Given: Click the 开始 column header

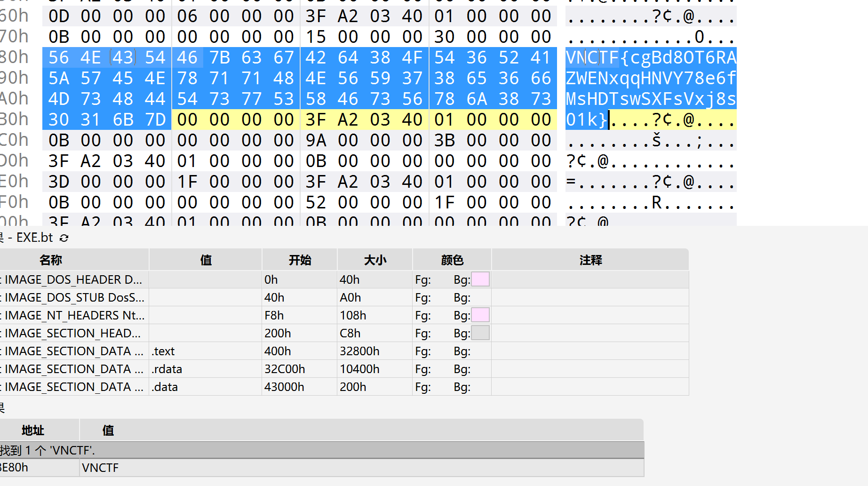Looking at the screenshot, I should click(300, 260).
